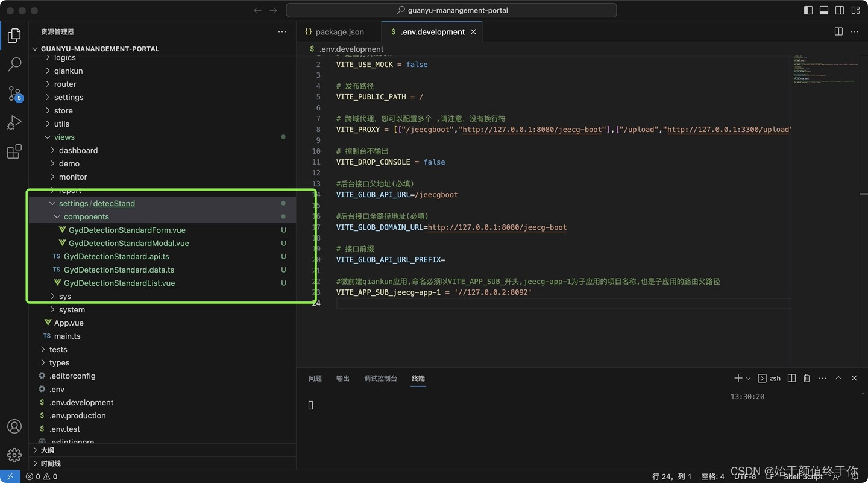This screenshot has height=483, width=868.
Task: Open customize layout icon
Action: tap(855, 10)
